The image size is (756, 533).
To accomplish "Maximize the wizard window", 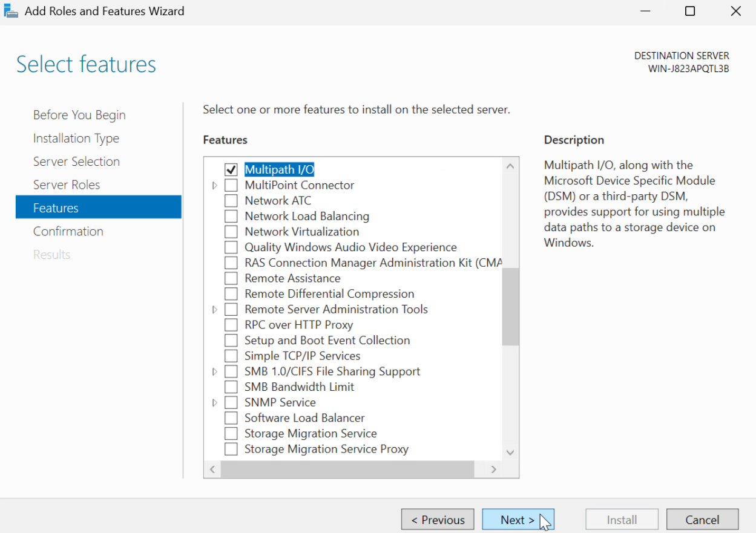I will coord(689,11).
